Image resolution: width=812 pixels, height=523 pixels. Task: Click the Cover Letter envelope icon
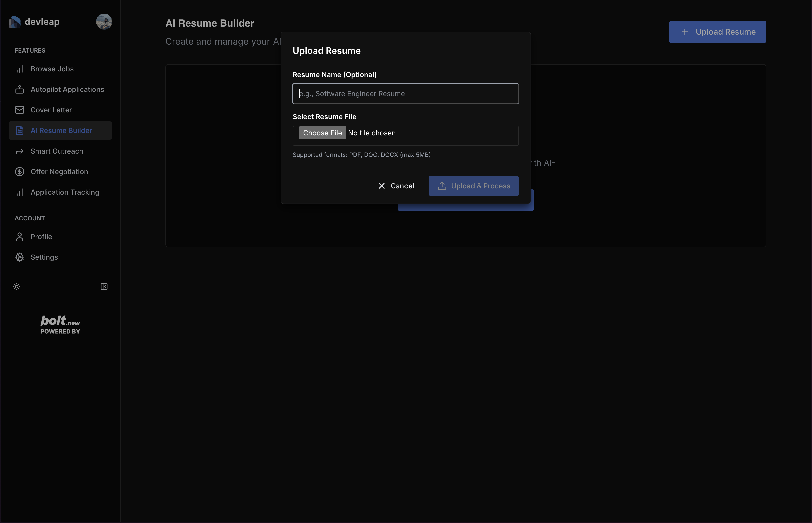tap(19, 110)
